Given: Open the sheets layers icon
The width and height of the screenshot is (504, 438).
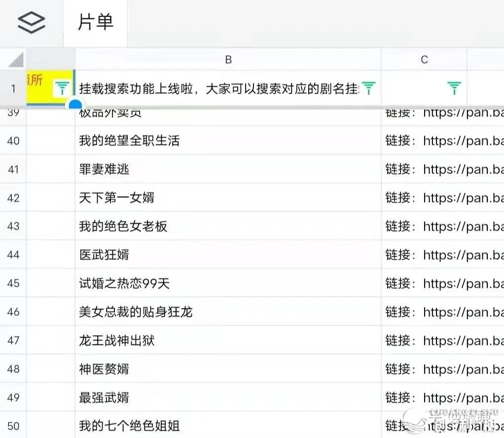Looking at the screenshot, I should pos(31,22).
